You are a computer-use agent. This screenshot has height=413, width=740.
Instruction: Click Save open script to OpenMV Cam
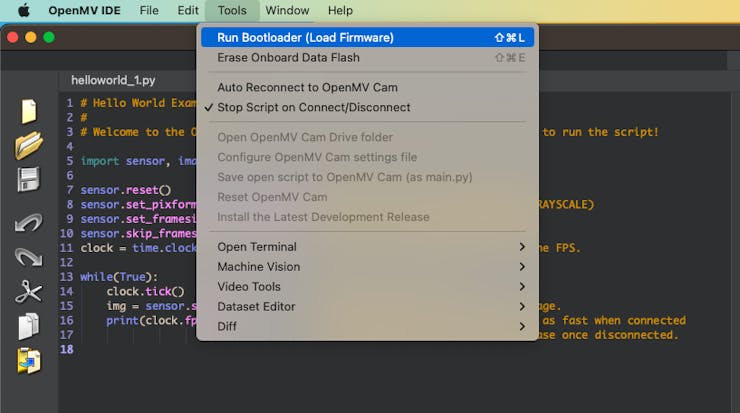[x=367, y=177]
